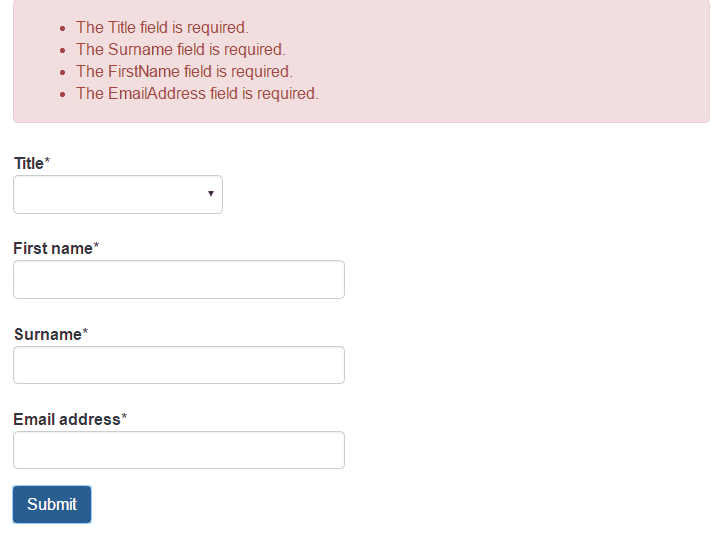This screenshot has width=718, height=545.
Task: Click the Email address label
Action: click(66, 419)
